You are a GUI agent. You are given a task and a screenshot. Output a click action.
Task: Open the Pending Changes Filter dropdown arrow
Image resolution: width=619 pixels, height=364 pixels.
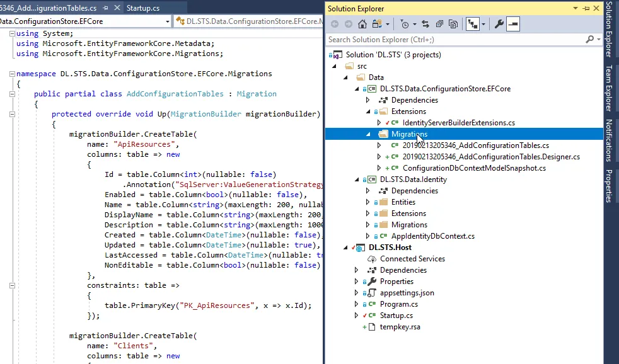[415, 24]
